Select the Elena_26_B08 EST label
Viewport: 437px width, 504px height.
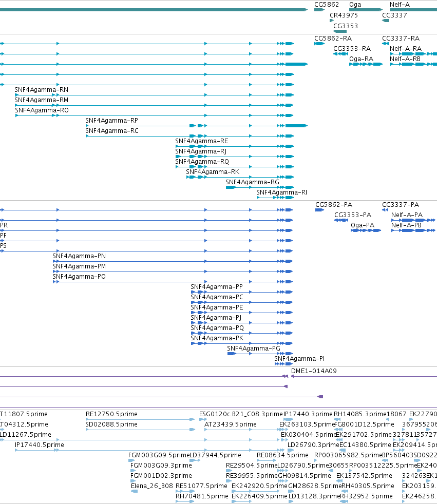[x=152, y=487]
